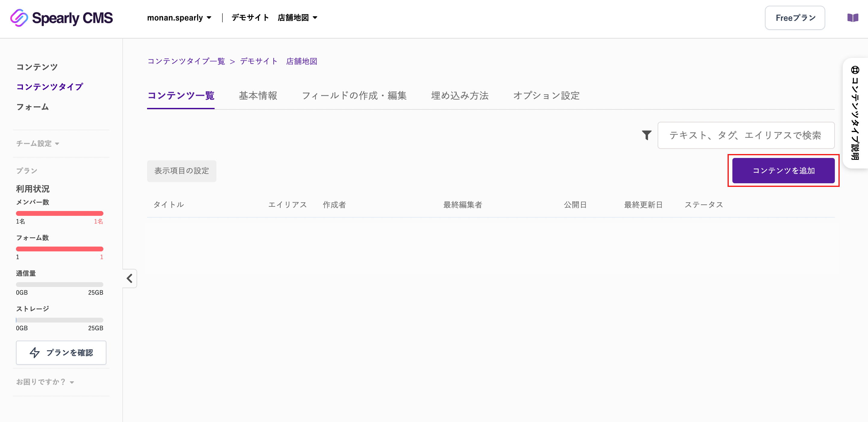The image size is (868, 422).
Task: Switch to the 基本情報 tab
Action: [258, 96]
